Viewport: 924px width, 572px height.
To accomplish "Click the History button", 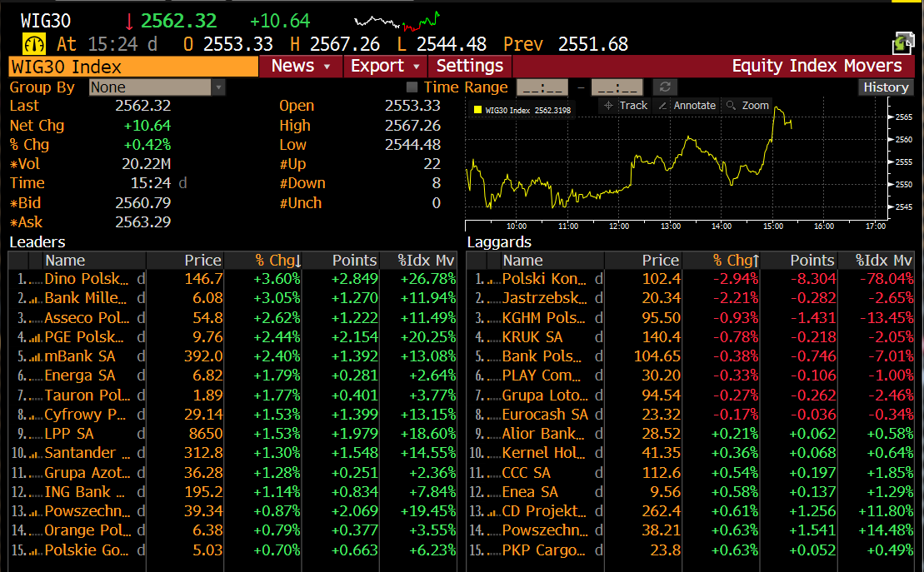I will pos(886,87).
